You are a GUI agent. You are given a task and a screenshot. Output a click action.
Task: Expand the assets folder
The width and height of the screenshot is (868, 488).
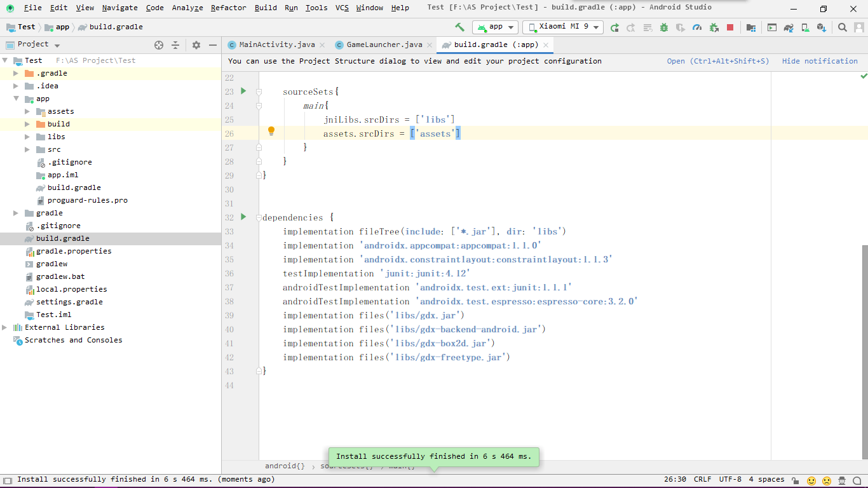click(27, 111)
